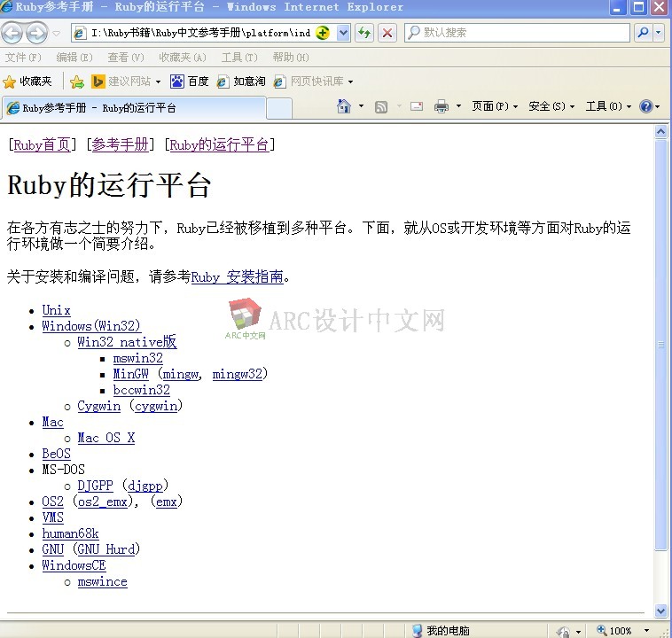Open the 编辑(E) menu

74,57
